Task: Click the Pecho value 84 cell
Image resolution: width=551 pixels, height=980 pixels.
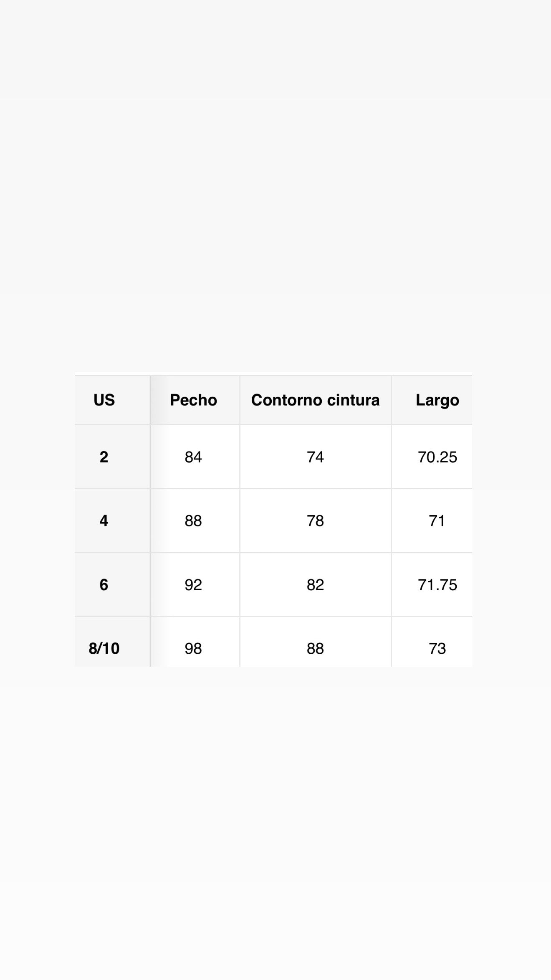Action: [x=193, y=457]
